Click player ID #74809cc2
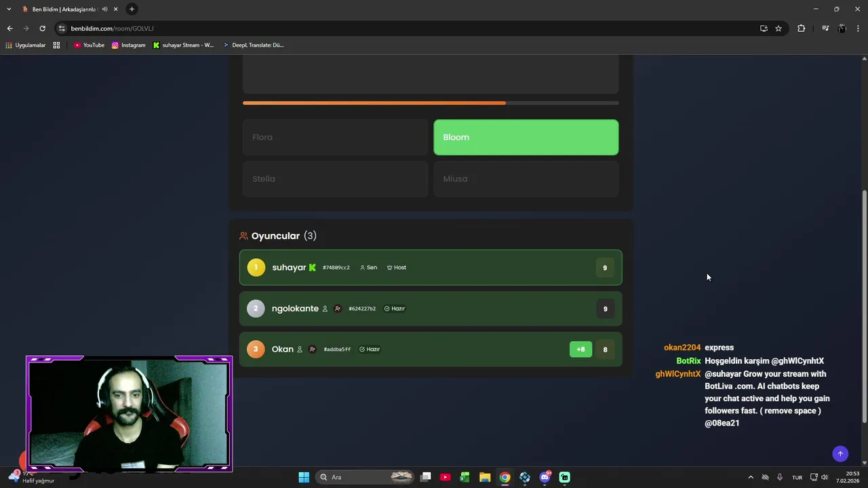This screenshot has width=868, height=488. [336, 268]
